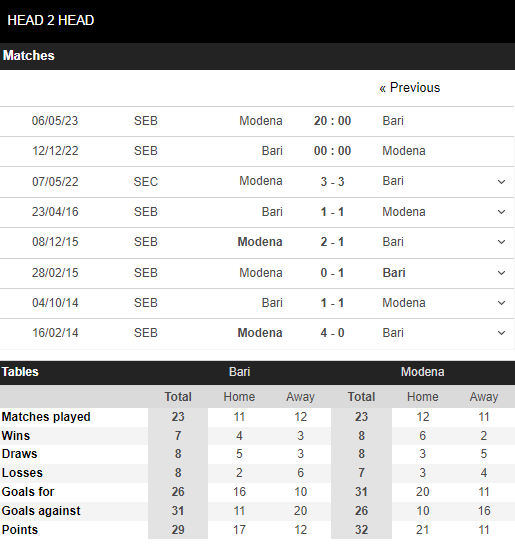Expand the 16/02/14 Modena 4-0 Bari match
This screenshot has width=515, height=556.
pos(501,333)
